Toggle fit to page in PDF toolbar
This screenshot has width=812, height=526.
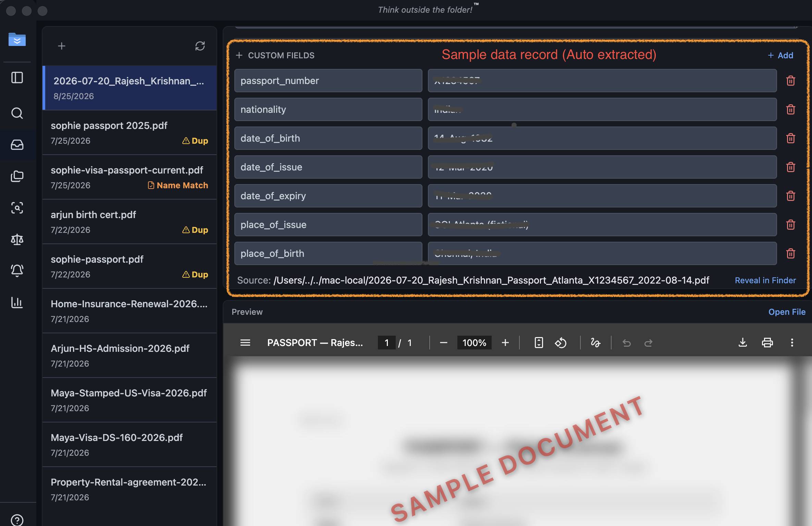(539, 343)
